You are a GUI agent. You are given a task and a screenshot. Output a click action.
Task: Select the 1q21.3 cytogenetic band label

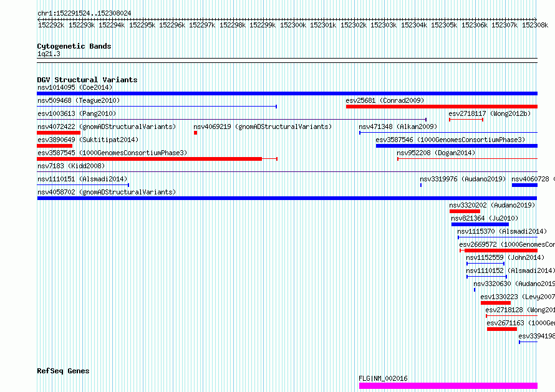49,54
